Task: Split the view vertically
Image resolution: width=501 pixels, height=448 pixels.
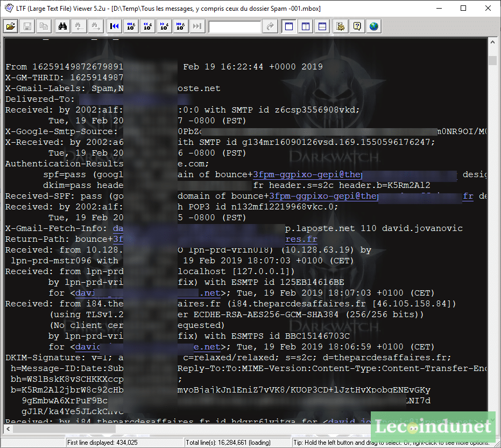Action: click(306, 26)
